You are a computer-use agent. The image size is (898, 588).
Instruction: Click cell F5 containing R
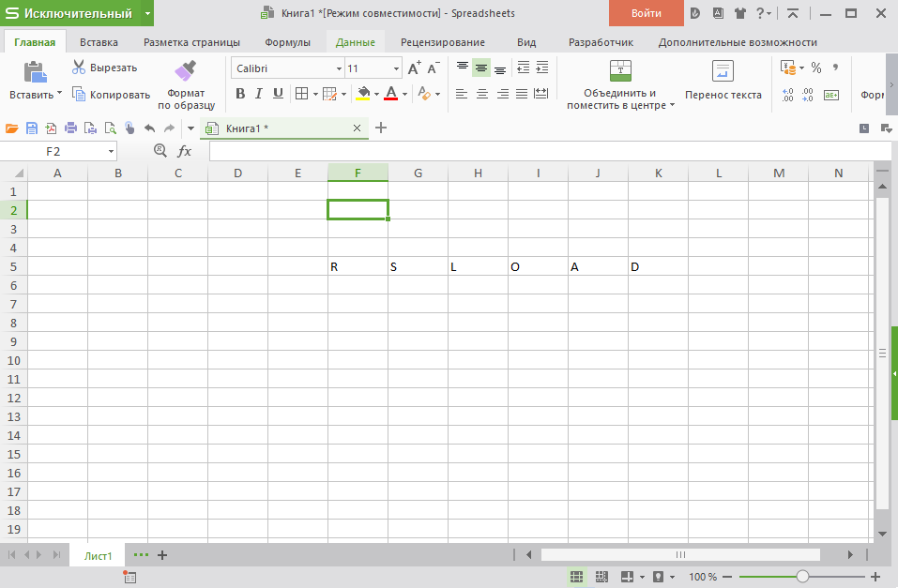point(358,266)
